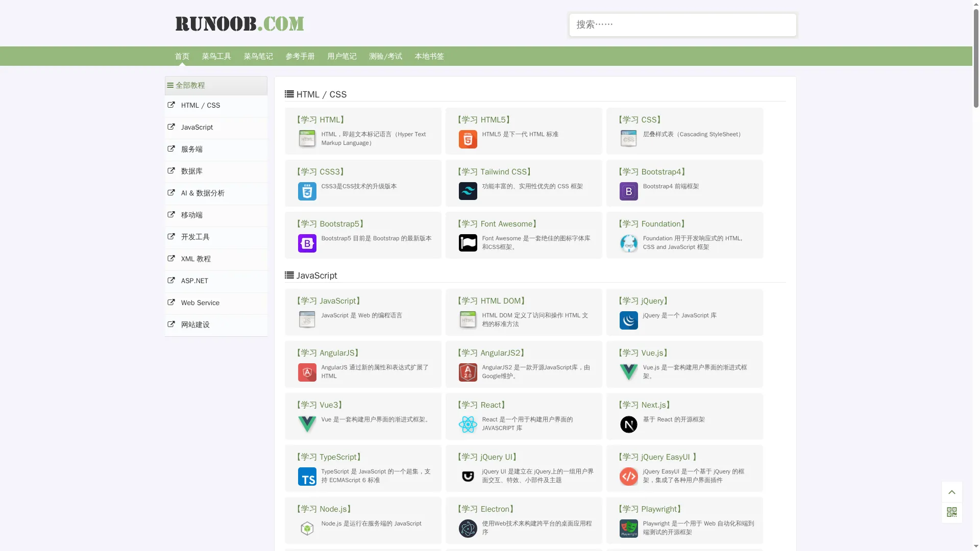Click the Font Awesome flag icon

(x=468, y=243)
